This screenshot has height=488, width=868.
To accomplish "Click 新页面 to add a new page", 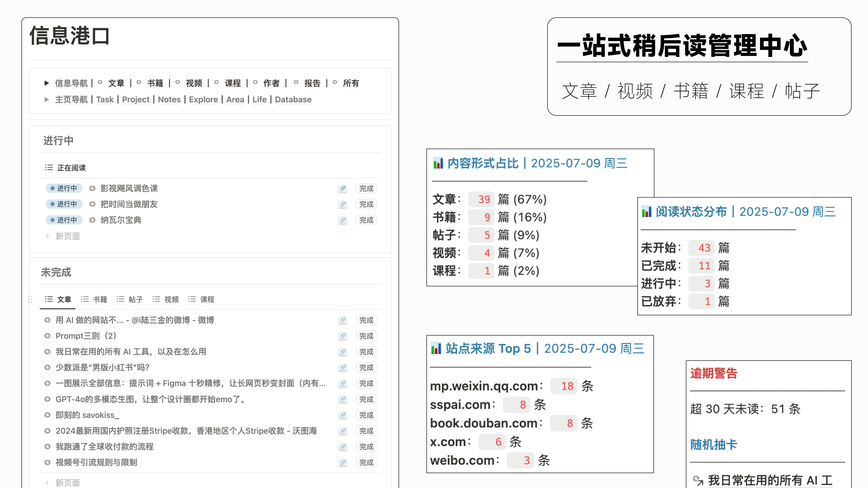I will (x=67, y=236).
